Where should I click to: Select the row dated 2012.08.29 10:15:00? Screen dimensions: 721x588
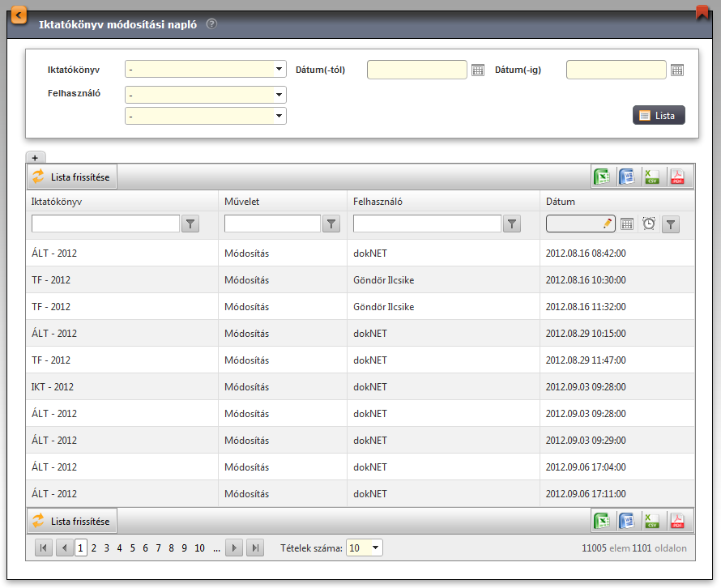coord(360,334)
